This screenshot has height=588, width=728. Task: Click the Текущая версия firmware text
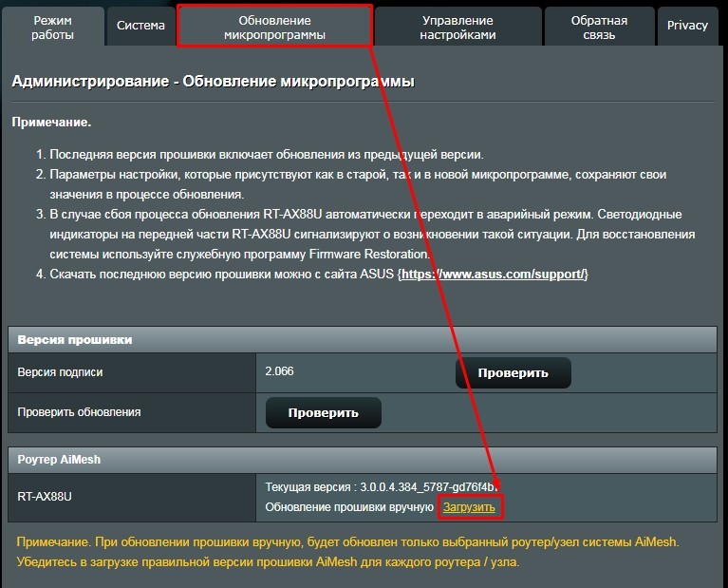coord(382,487)
